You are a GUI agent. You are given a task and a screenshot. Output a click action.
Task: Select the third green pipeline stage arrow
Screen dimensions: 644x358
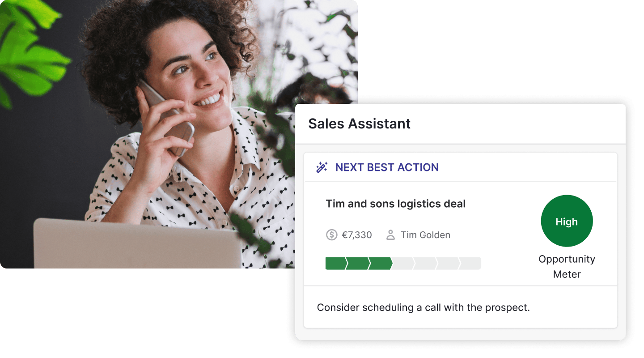pos(381,264)
